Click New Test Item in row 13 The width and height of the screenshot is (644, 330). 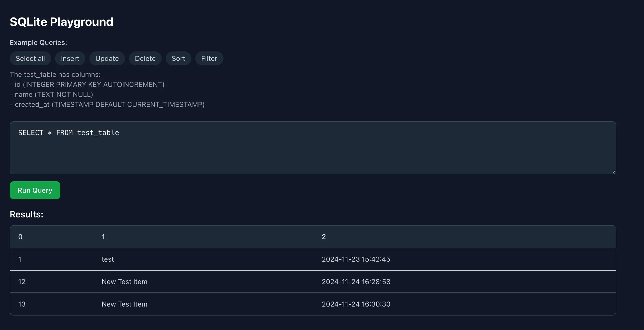coord(124,304)
